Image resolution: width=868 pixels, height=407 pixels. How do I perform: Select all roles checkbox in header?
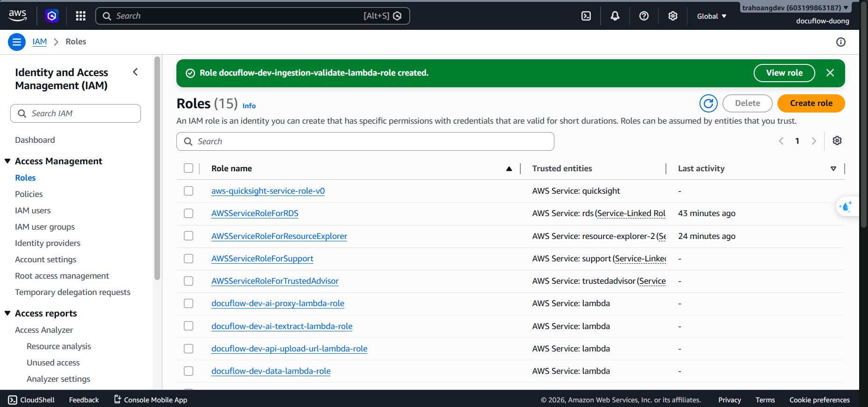(x=189, y=168)
